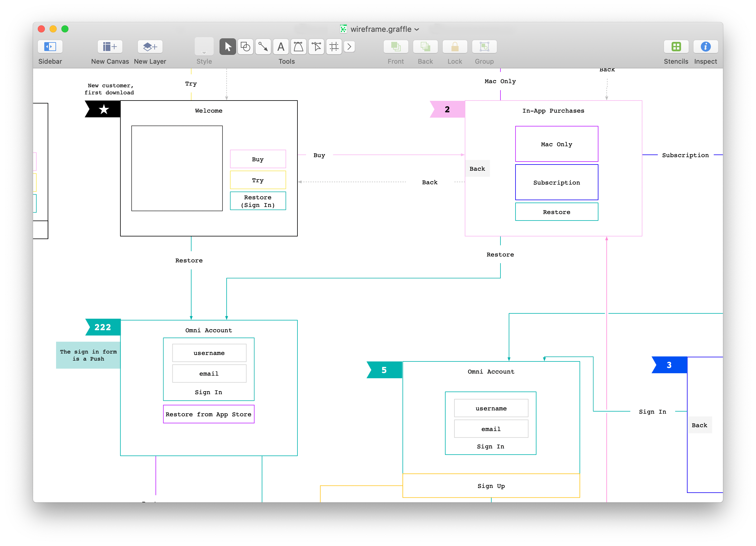The width and height of the screenshot is (756, 546).
Task: Click the Try box in Welcome
Action: (258, 180)
